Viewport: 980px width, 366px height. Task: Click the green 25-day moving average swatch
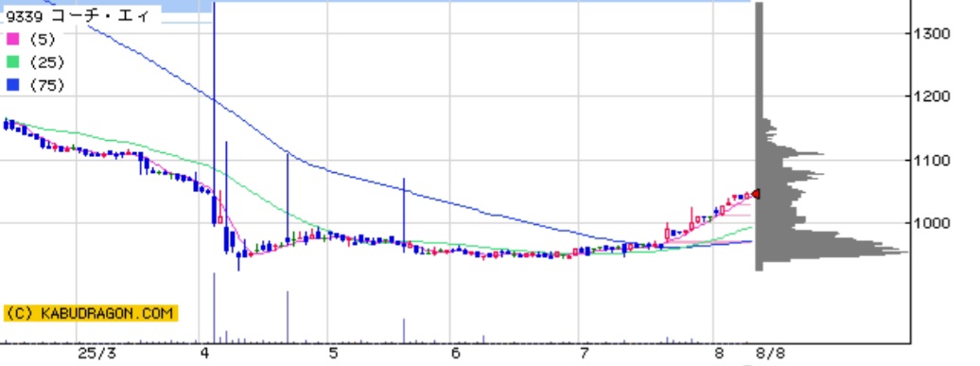coord(12,62)
